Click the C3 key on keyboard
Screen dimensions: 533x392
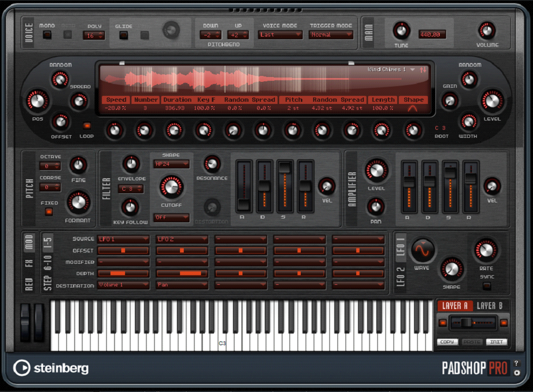(x=222, y=325)
